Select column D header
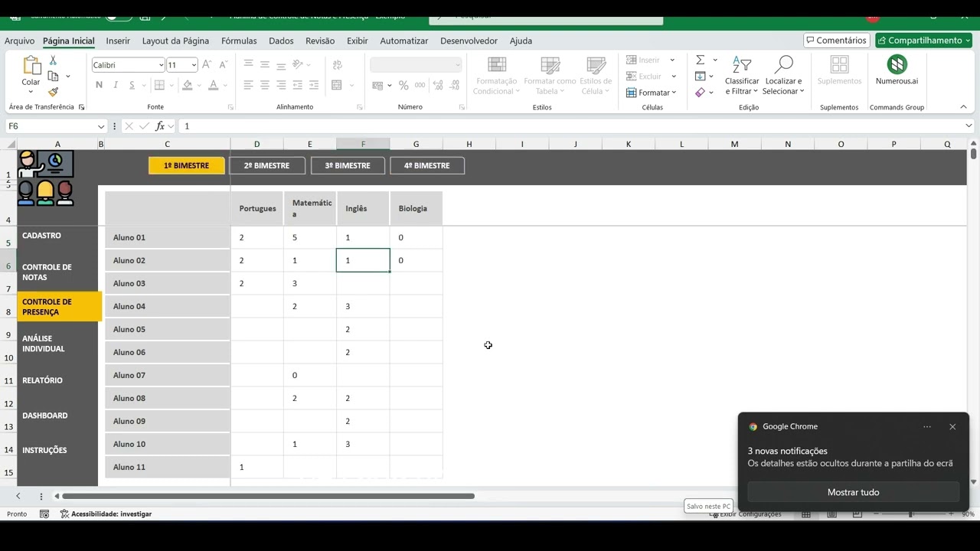 click(x=256, y=144)
